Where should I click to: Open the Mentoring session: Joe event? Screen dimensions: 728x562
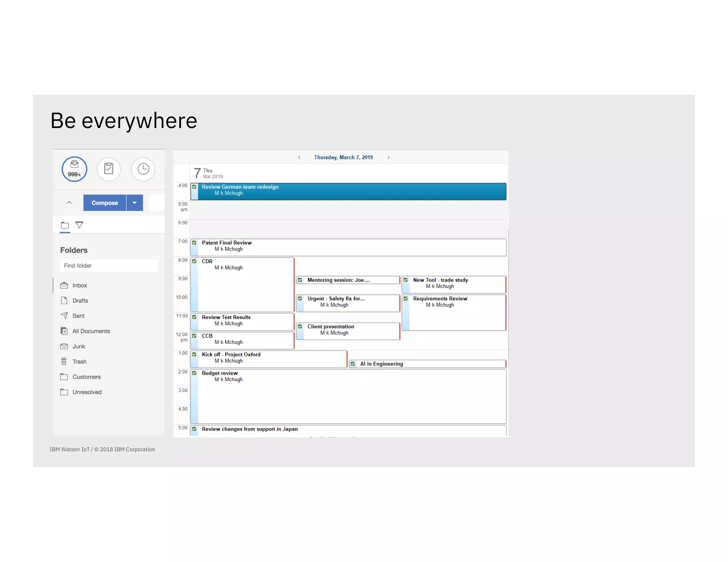tap(348, 280)
